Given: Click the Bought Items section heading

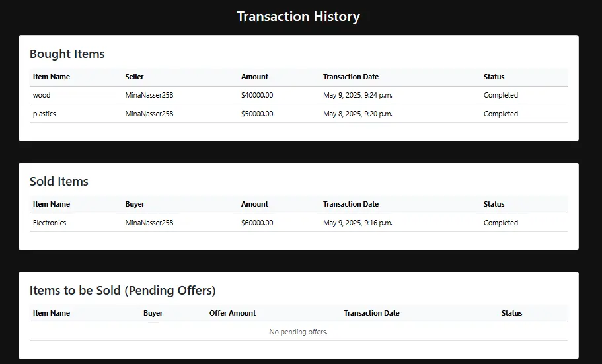Looking at the screenshot, I should point(67,54).
